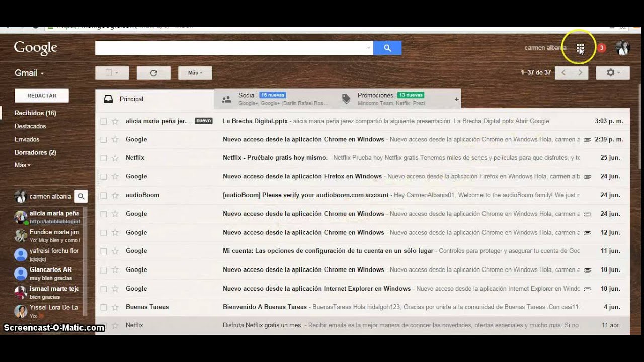The image size is (644, 362).
Task: Open the carmen albania account name link
Action: [545, 48]
